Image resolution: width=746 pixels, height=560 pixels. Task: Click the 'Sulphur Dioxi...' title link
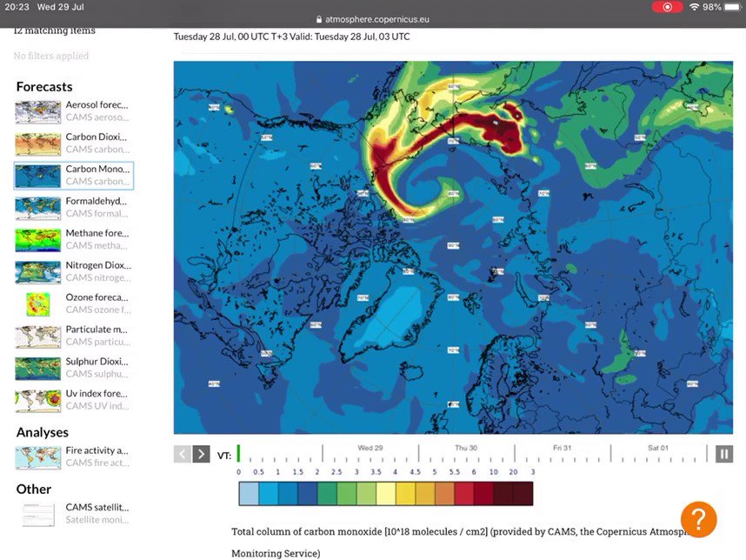(x=97, y=362)
